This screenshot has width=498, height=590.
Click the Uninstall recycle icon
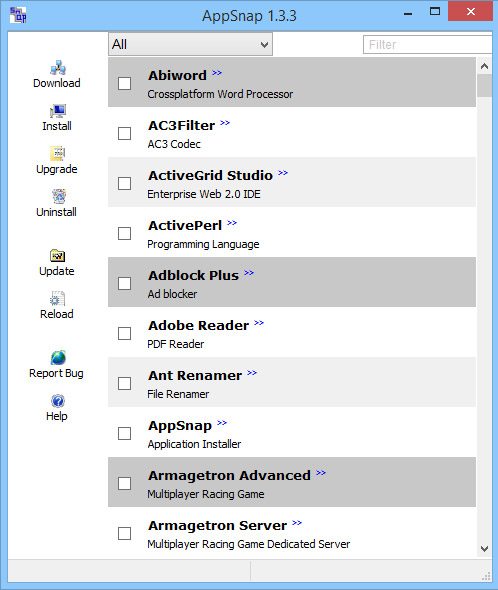[x=59, y=196]
